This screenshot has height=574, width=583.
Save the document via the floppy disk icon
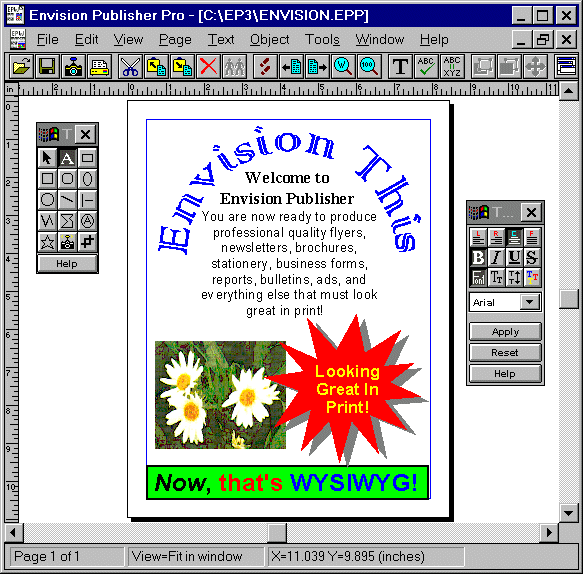[x=47, y=67]
